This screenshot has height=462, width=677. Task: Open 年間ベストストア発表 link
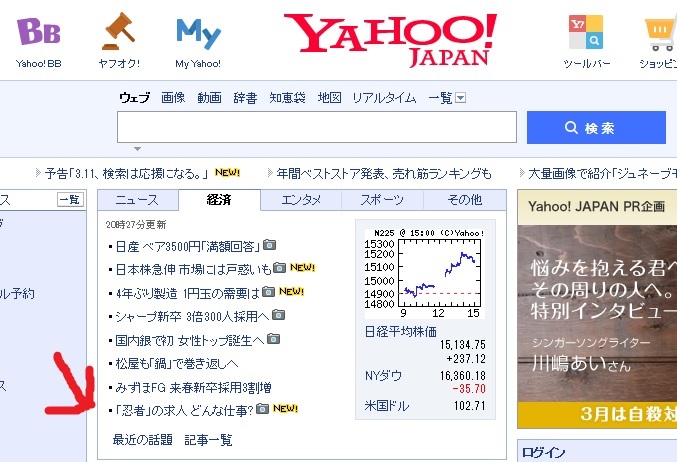click(x=384, y=174)
